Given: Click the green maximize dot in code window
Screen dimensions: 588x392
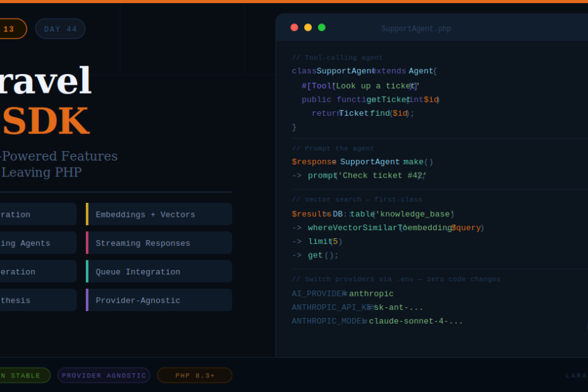Looking at the screenshot, I should point(322,27).
